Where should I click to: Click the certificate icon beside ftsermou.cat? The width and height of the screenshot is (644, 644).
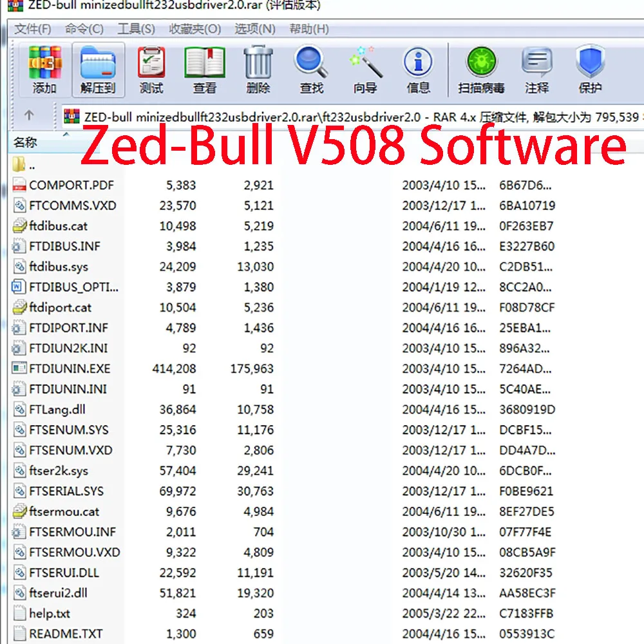coord(19,511)
